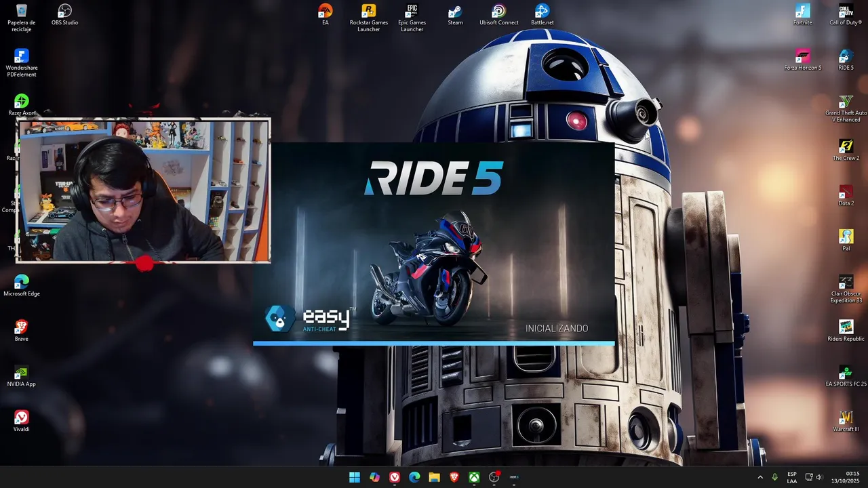Screen dimensions: 868x488
Task: Open the Xbox app in the taskbar
Action: 474,477
